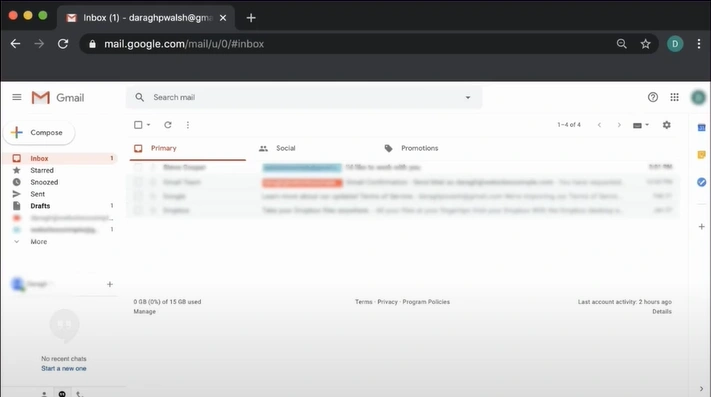Click the search magnifier icon in Search mail
This screenshot has width=711, height=397.
140,97
